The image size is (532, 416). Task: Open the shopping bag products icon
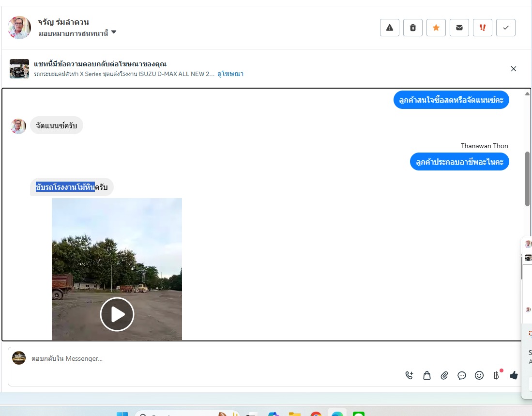(x=427, y=375)
